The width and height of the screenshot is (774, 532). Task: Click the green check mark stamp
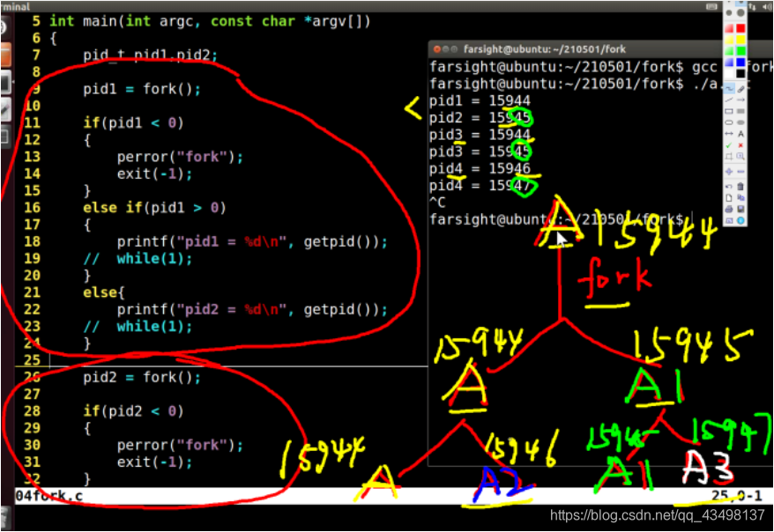729,145
